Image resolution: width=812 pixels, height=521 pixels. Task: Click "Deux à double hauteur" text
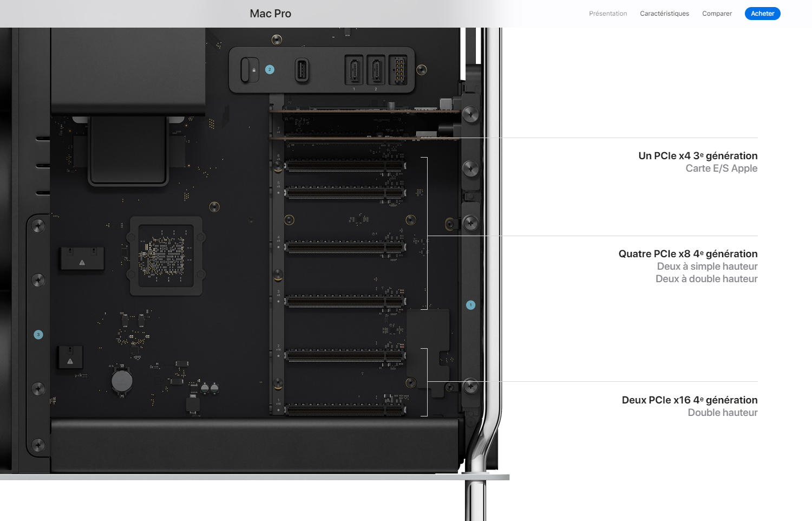706,279
